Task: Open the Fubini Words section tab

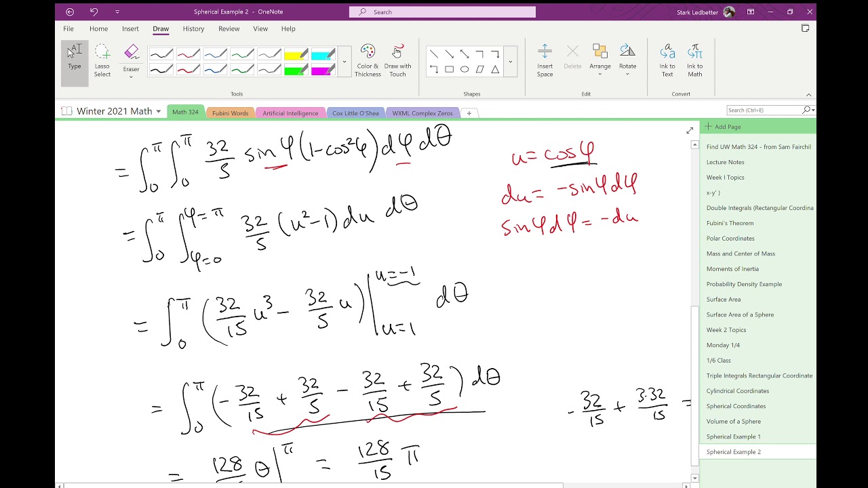Action: pyautogui.click(x=230, y=113)
